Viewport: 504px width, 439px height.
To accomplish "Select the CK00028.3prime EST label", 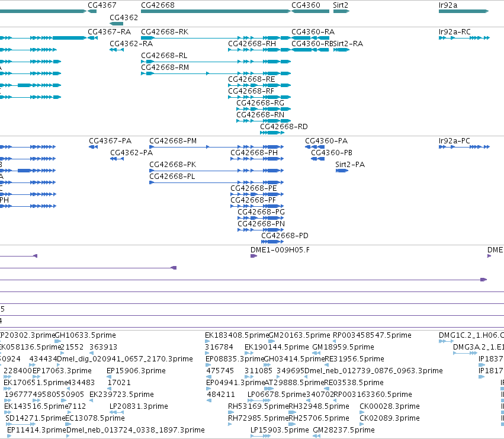I will (390, 406).
